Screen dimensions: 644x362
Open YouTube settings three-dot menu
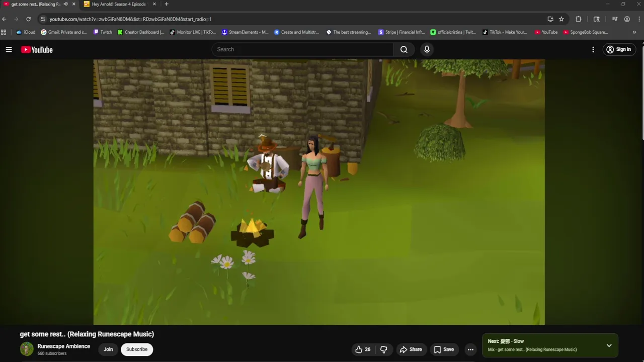593,49
